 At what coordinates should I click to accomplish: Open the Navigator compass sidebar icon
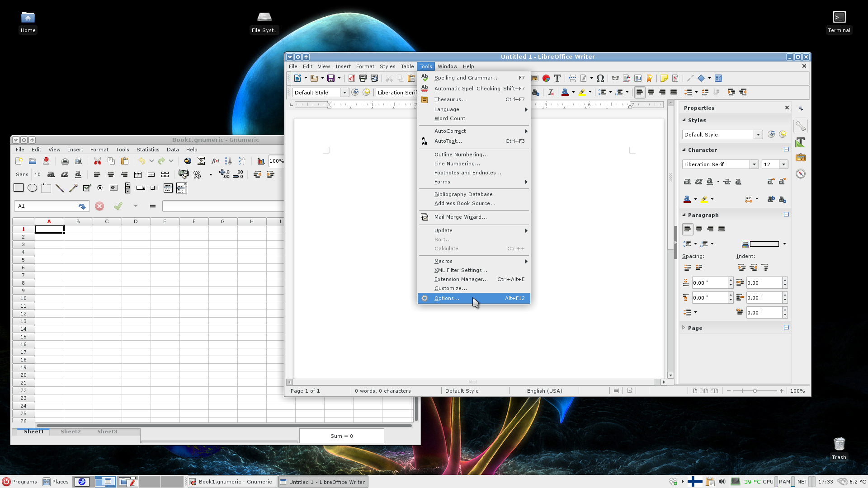801,174
